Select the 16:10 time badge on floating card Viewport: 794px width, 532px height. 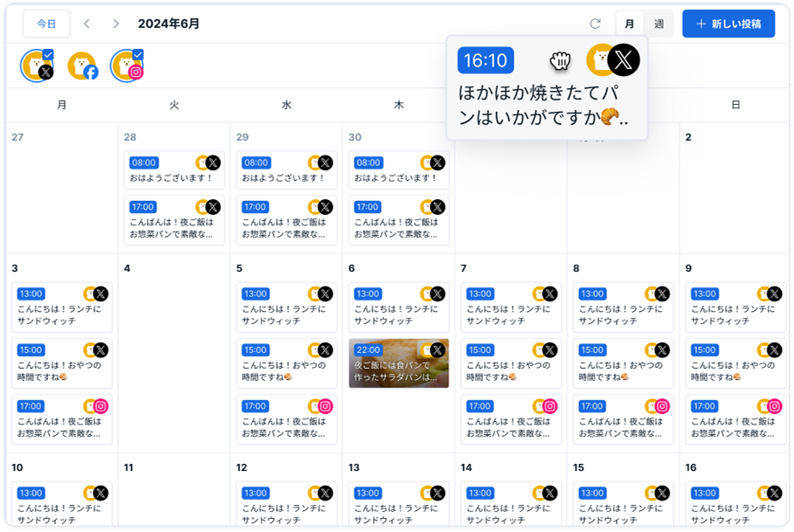click(486, 60)
